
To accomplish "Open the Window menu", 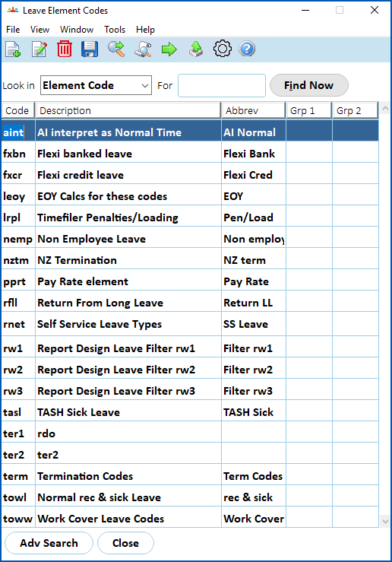I will [x=77, y=30].
